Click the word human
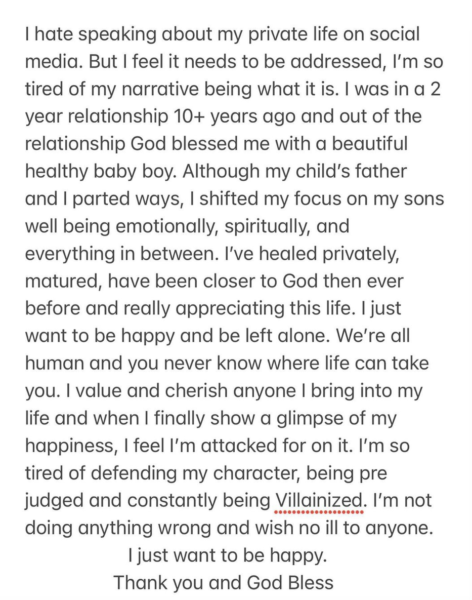This screenshot has width=472, height=600. pos(55,363)
